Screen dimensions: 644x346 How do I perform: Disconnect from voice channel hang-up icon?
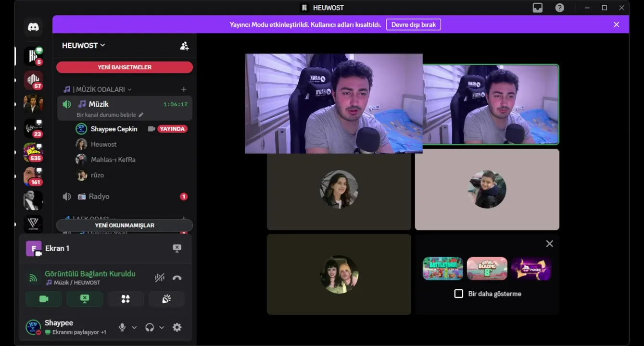point(177,278)
